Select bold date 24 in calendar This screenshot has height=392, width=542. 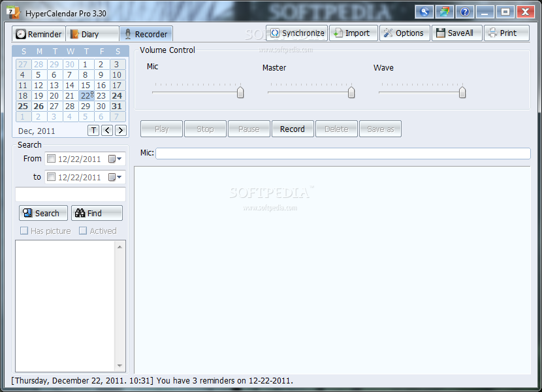pyautogui.click(x=117, y=96)
